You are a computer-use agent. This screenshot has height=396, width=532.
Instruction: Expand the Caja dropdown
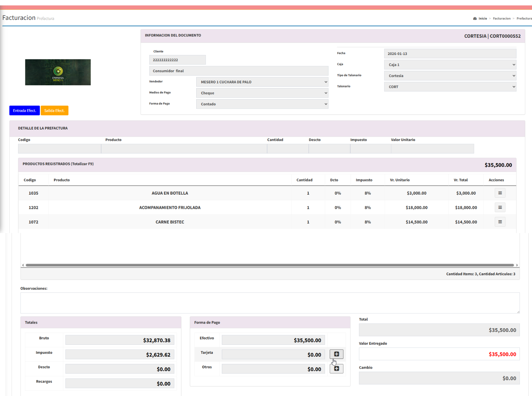[x=450, y=65]
